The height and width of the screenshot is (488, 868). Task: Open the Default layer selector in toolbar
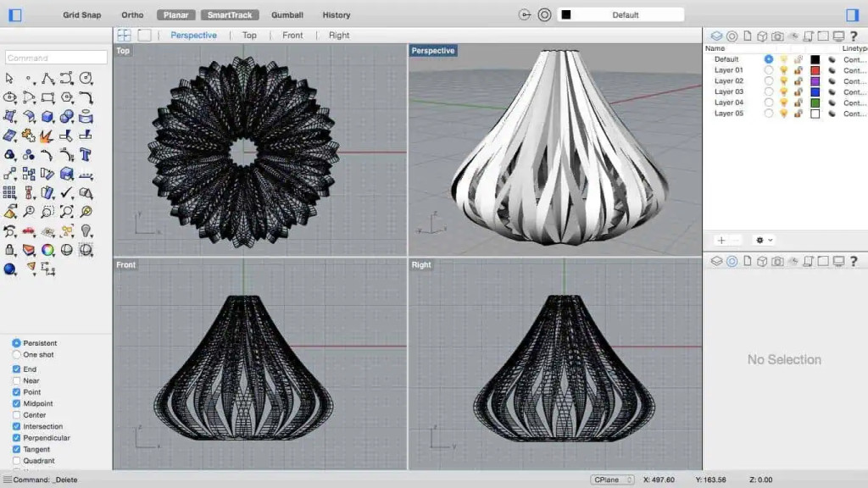coord(620,15)
